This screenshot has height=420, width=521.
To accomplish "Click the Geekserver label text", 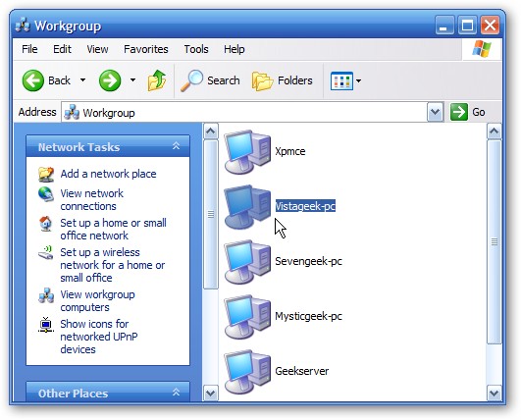I will (x=301, y=371).
